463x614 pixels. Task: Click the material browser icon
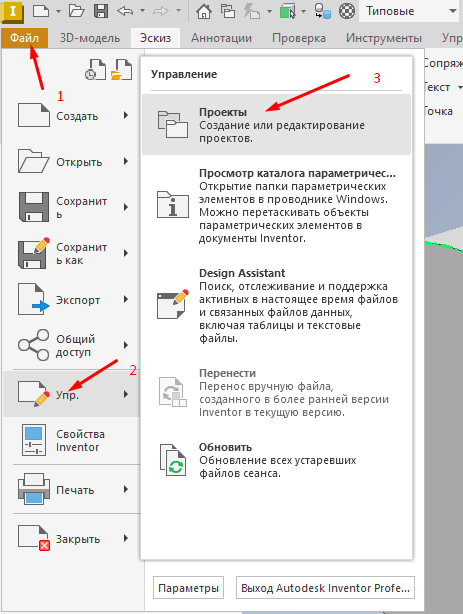click(323, 11)
